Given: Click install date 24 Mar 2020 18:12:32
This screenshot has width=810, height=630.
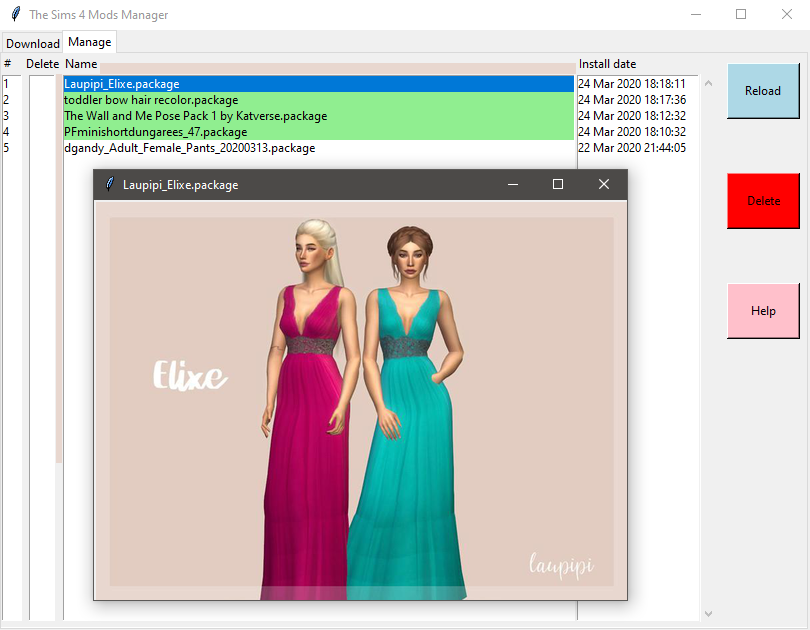Looking at the screenshot, I should (x=631, y=116).
